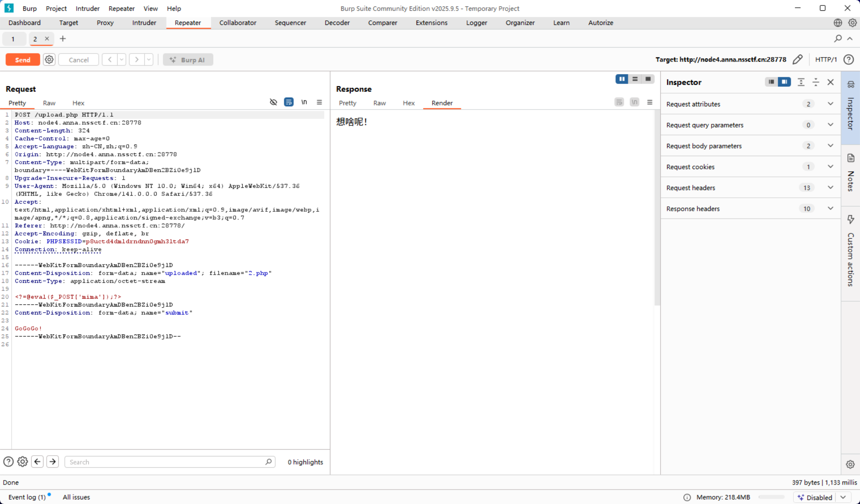Select top-bottom layout view
The image size is (860, 504).
tap(635, 79)
